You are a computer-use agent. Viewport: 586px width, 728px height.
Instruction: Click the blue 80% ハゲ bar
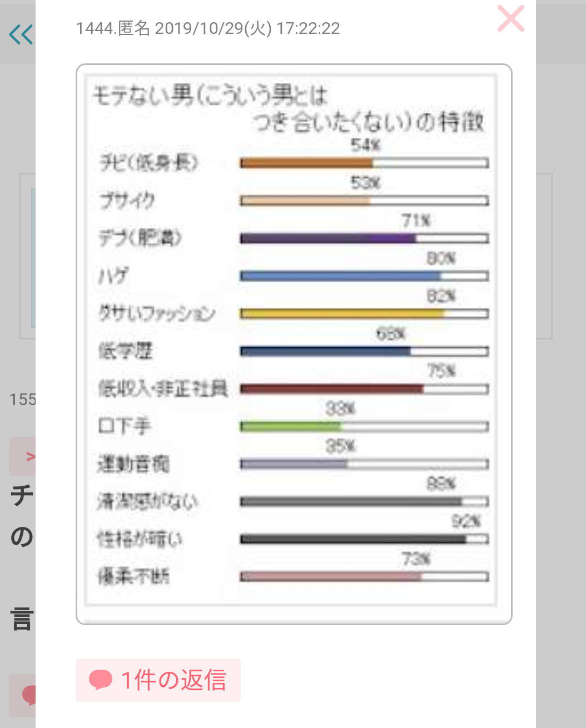[364, 276]
